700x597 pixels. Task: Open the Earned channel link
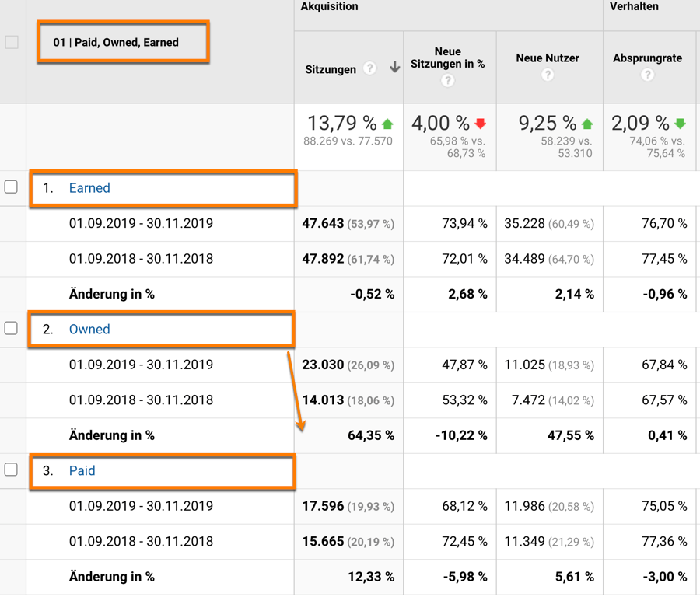[x=89, y=188]
